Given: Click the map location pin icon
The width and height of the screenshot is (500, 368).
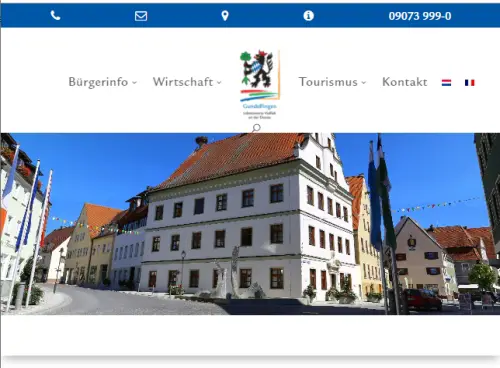Looking at the screenshot, I should click(225, 16).
